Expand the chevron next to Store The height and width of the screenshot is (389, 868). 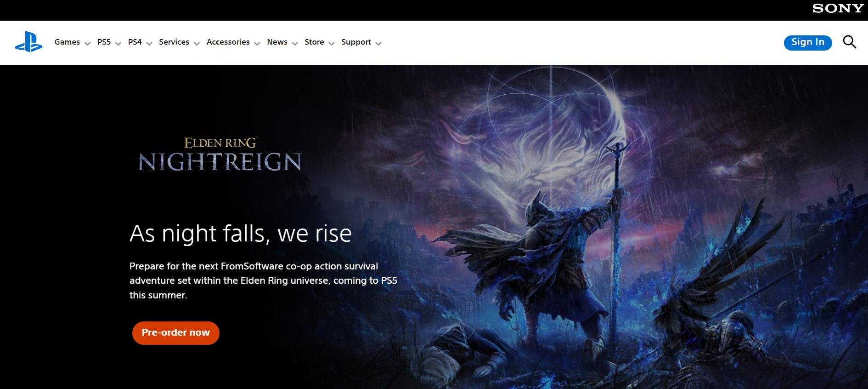point(332,44)
